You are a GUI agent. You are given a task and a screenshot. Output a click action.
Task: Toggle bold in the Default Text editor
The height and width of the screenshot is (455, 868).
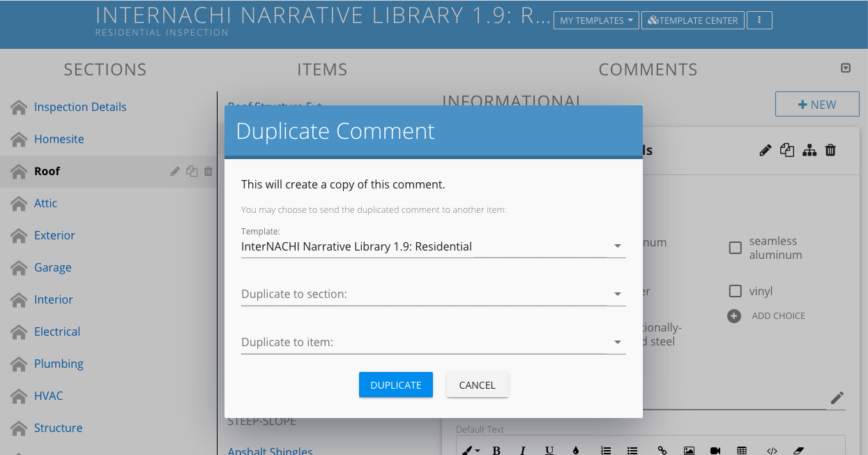tap(496, 450)
